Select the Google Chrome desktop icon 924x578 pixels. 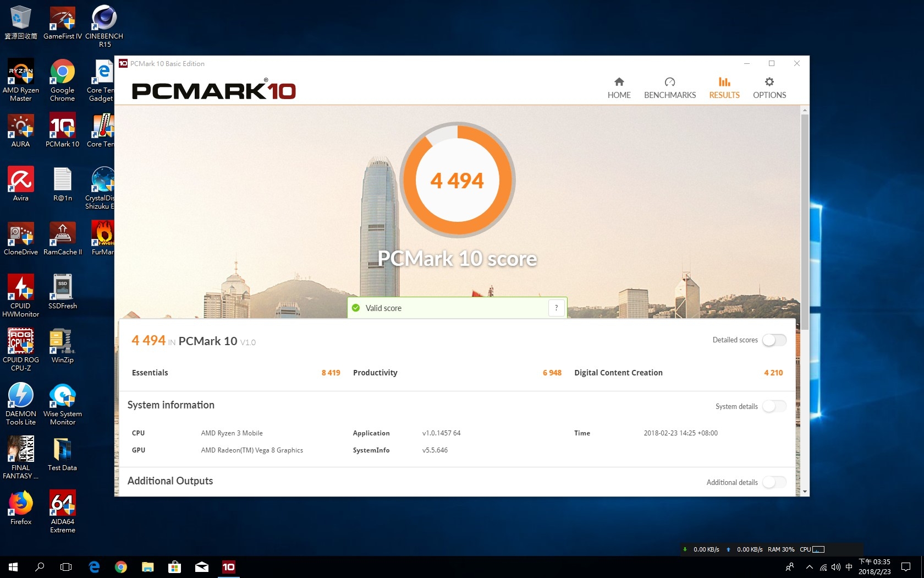tap(62, 80)
